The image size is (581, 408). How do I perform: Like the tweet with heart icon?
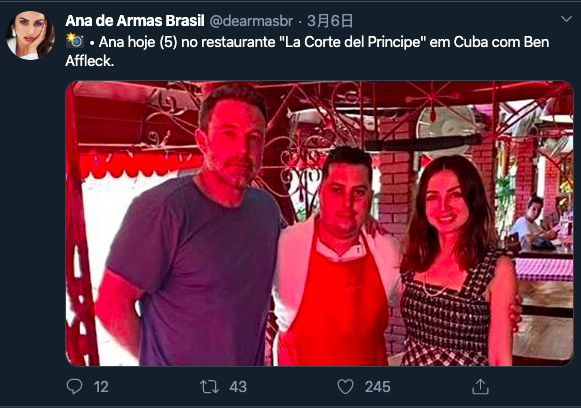pyautogui.click(x=345, y=387)
